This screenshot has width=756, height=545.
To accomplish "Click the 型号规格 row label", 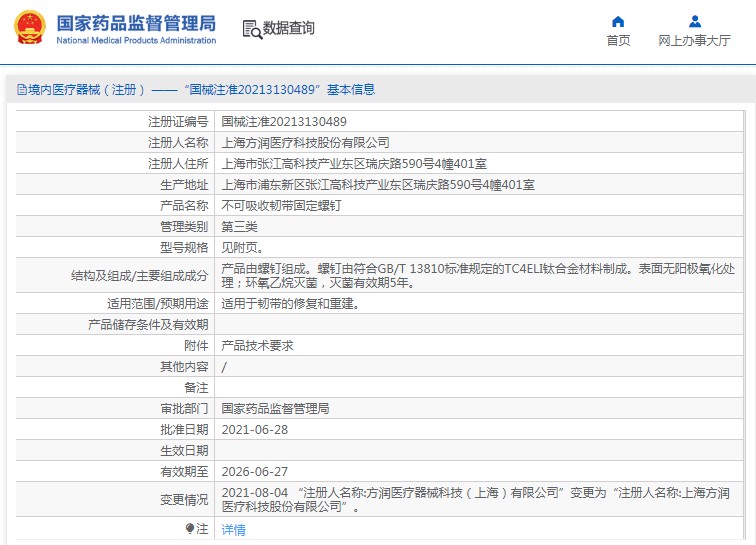I will 184,248.
